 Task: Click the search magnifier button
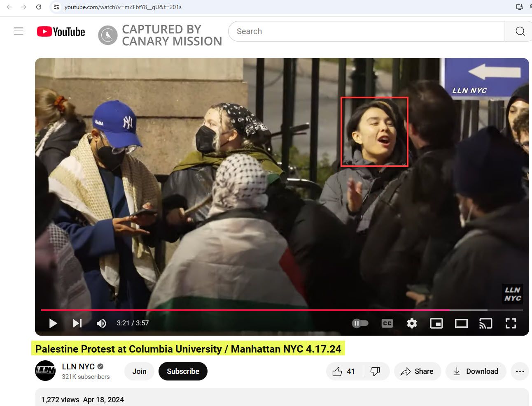tap(520, 31)
